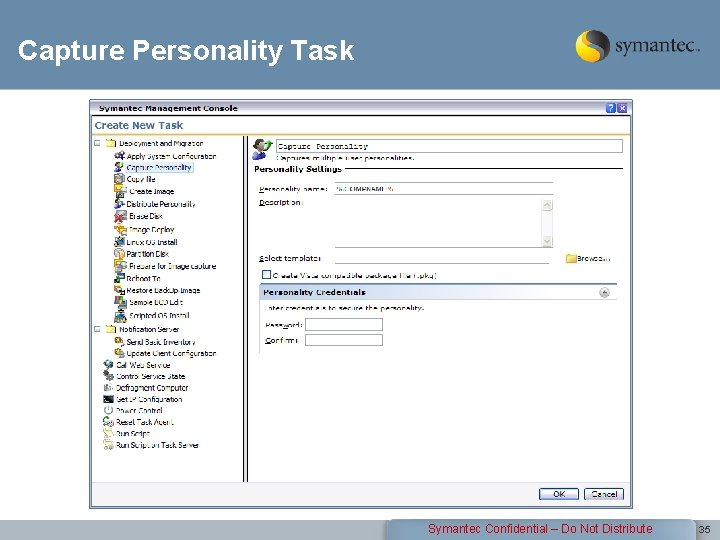Click the Update Client Configuration icon
The height and width of the screenshot is (540, 720).
[x=119, y=353]
